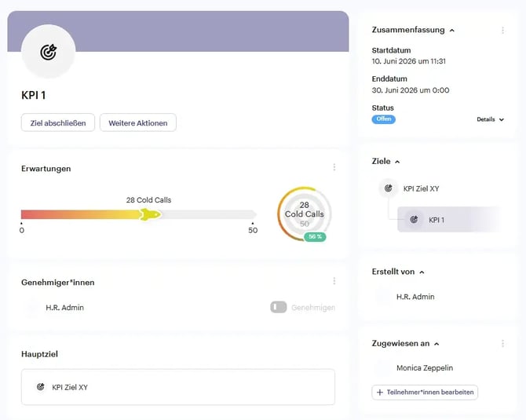Expand the status Details dropdown

tap(490, 119)
